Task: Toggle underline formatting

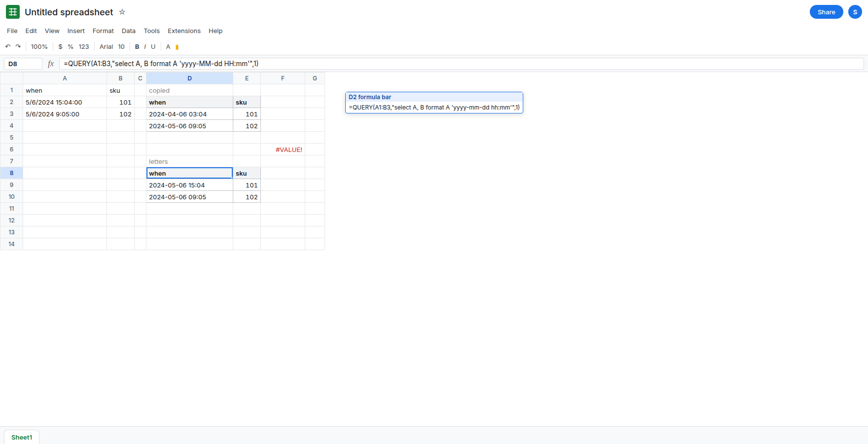Action: click(x=153, y=46)
